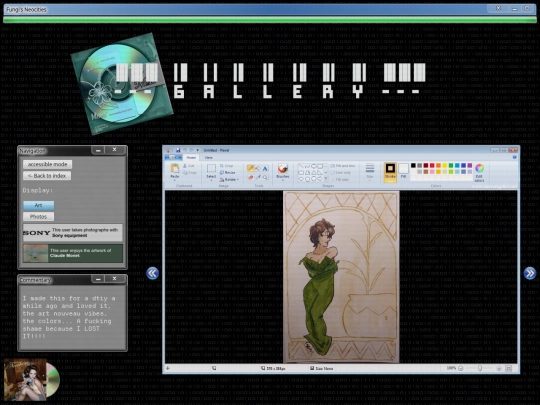Choose the Curve shape in the Shapes gallery
Screen dimensions: 540x405
tap(307, 166)
